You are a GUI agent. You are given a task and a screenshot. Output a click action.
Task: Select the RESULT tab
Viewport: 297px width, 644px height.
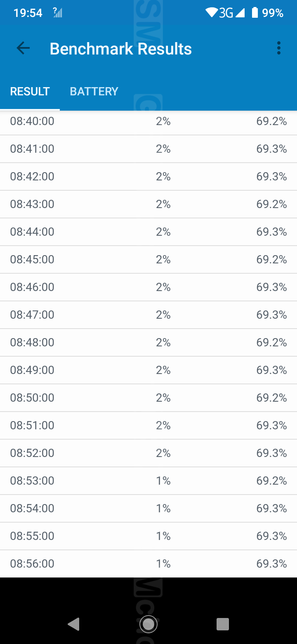tap(30, 91)
